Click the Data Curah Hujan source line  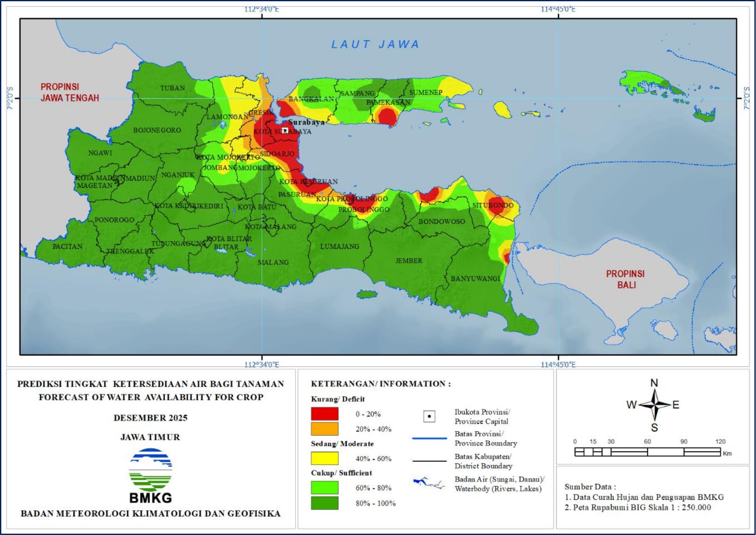[x=644, y=497]
